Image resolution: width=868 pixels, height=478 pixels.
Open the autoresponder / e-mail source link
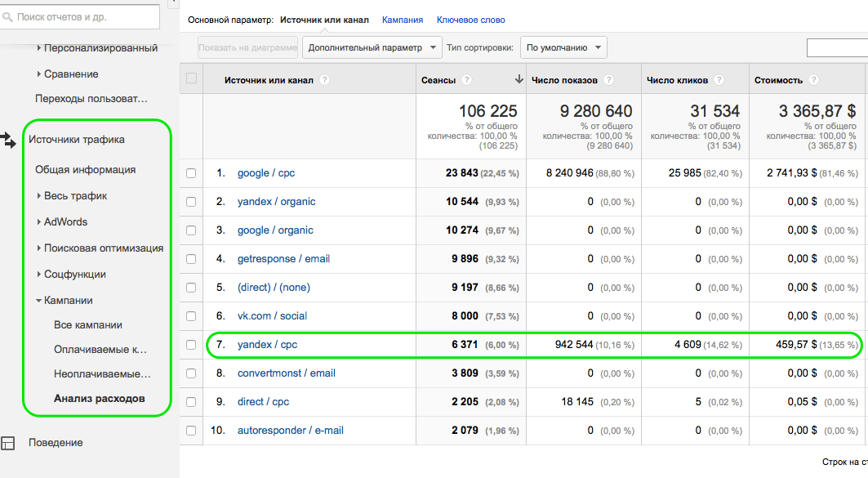(x=291, y=431)
